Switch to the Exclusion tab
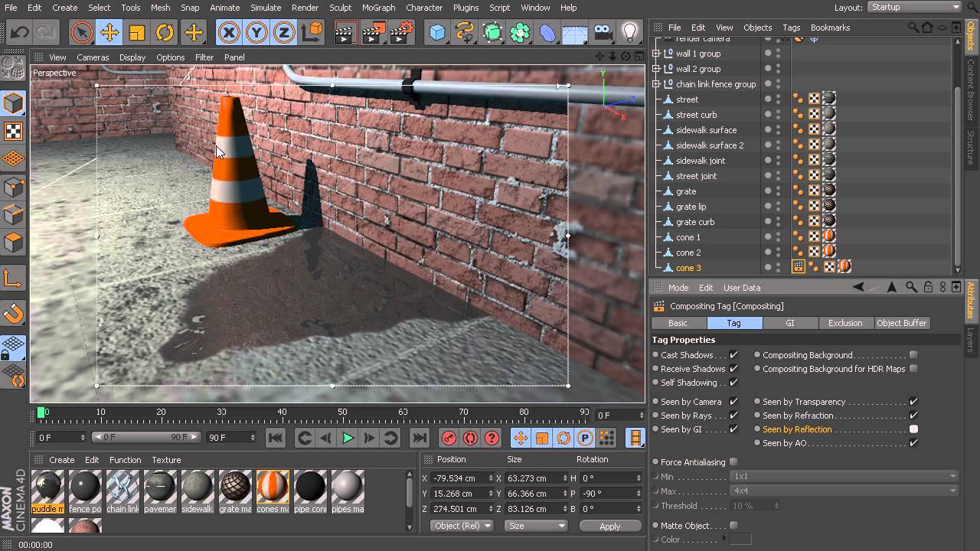This screenshot has width=980, height=551. [845, 323]
